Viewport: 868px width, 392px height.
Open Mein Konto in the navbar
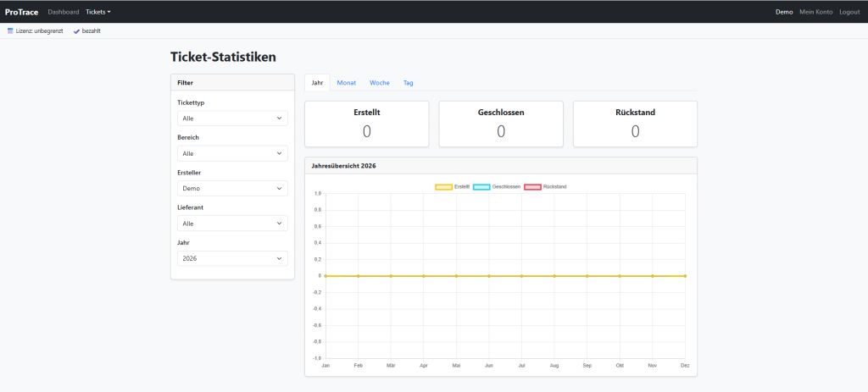click(x=816, y=12)
